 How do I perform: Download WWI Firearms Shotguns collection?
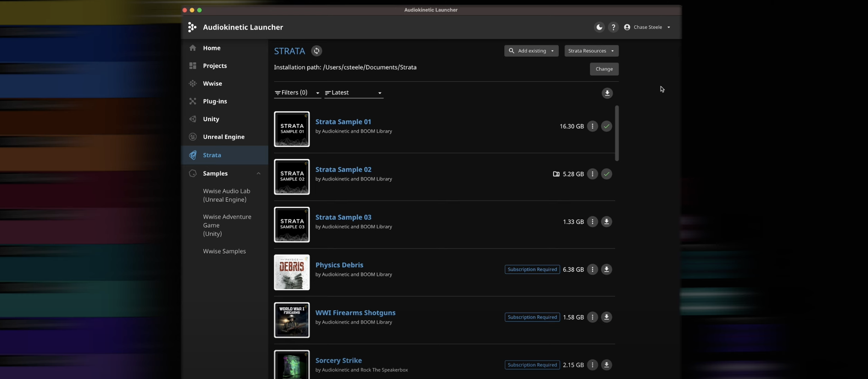click(x=606, y=317)
